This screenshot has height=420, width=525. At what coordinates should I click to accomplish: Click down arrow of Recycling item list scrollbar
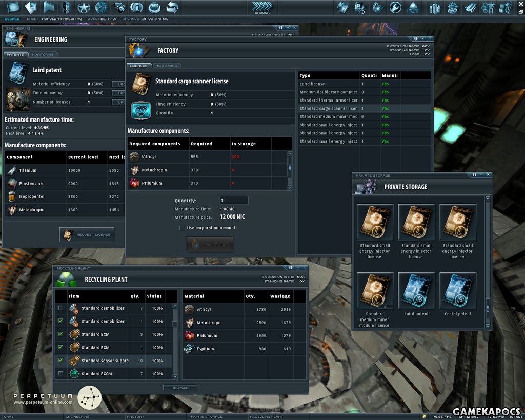click(175, 376)
